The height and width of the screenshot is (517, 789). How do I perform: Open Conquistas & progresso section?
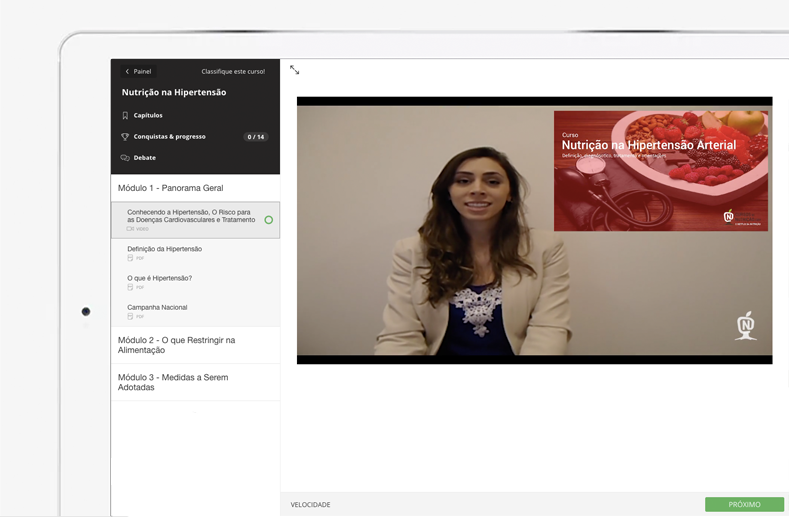tap(170, 136)
